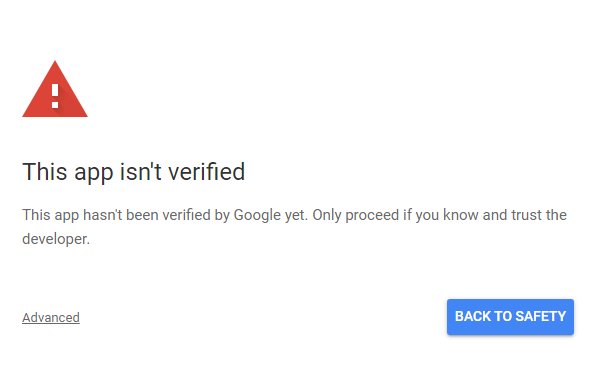Click the word "isn't" in the heading

pyautogui.click(x=141, y=172)
